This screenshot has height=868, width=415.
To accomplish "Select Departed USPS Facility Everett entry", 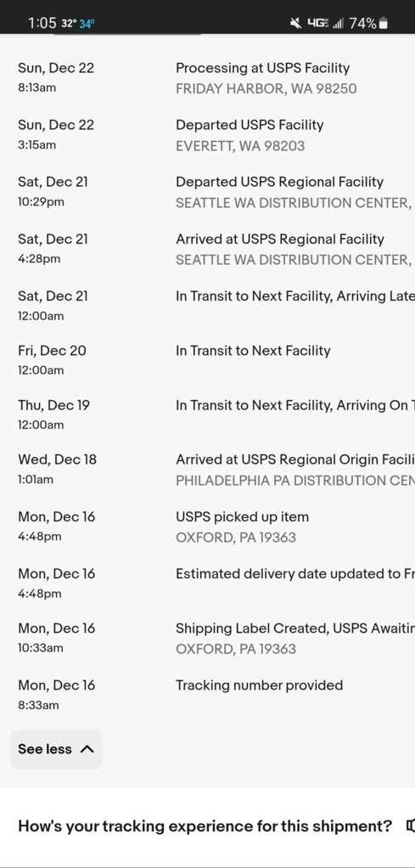I will [x=207, y=134].
